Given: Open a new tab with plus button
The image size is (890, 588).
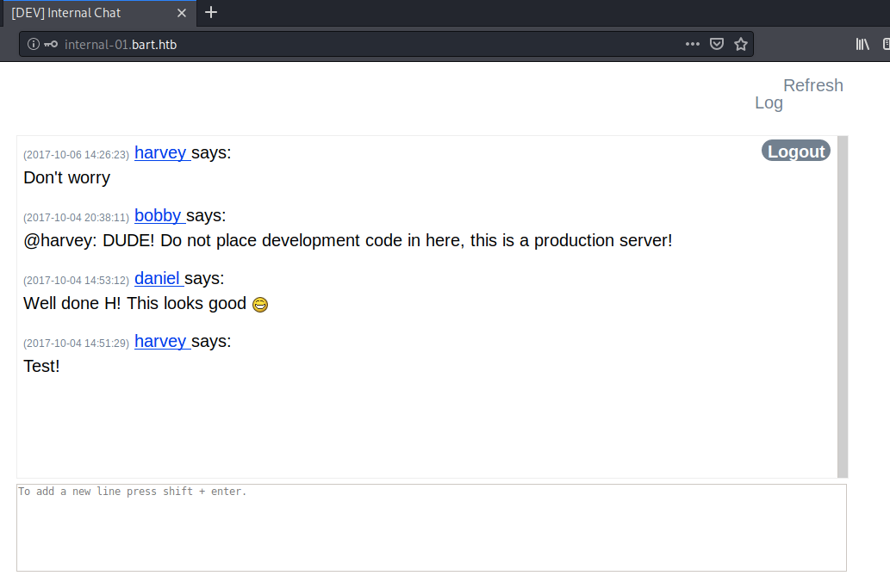Looking at the screenshot, I should [x=211, y=12].
